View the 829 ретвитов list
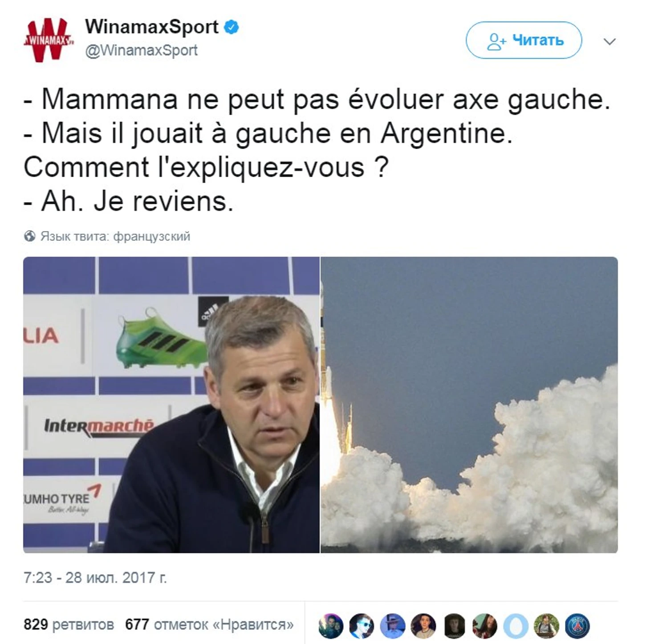This screenshot has height=644, width=650. [69, 624]
